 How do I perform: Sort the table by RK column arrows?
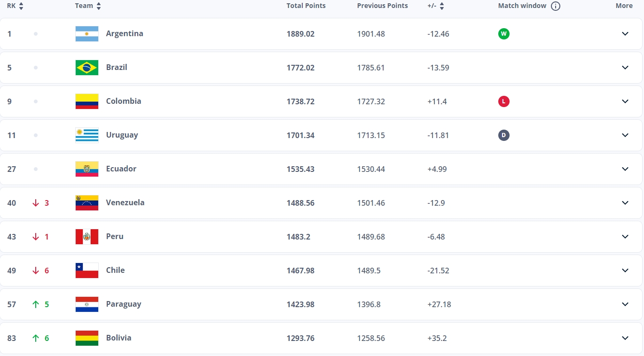click(21, 6)
